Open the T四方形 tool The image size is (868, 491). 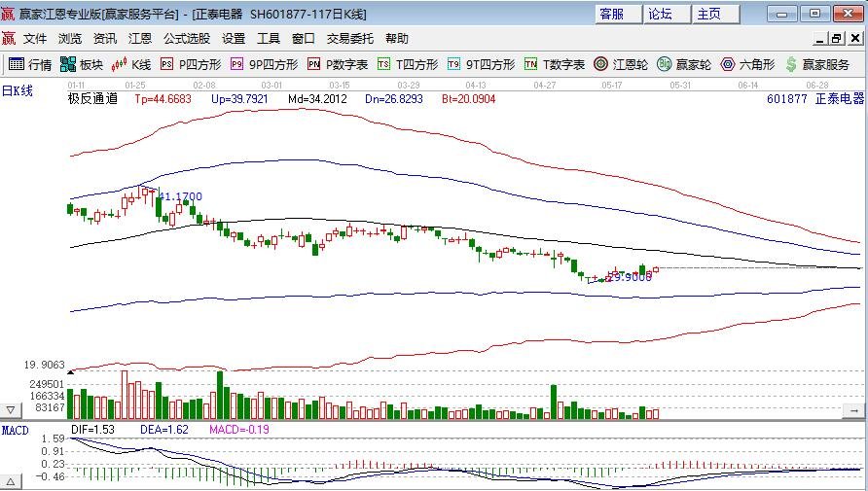pyautogui.click(x=408, y=65)
